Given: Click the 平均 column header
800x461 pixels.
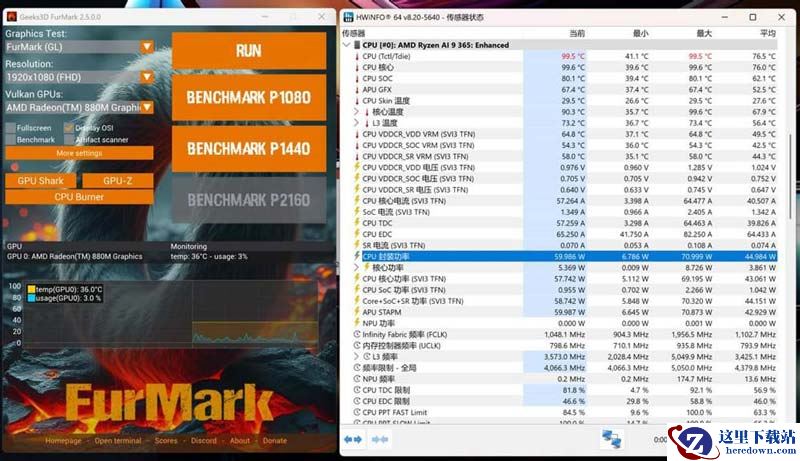Looking at the screenshot, I should [768, 34].
